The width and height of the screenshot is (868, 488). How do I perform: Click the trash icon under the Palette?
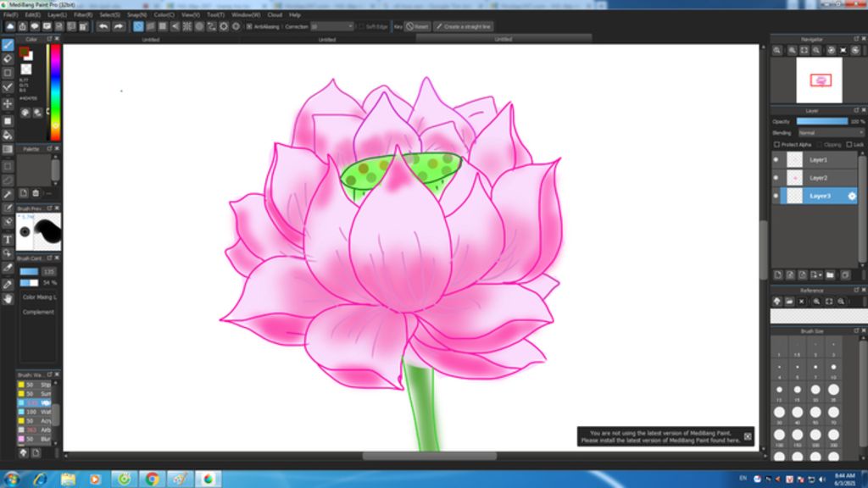coord(36,193)
